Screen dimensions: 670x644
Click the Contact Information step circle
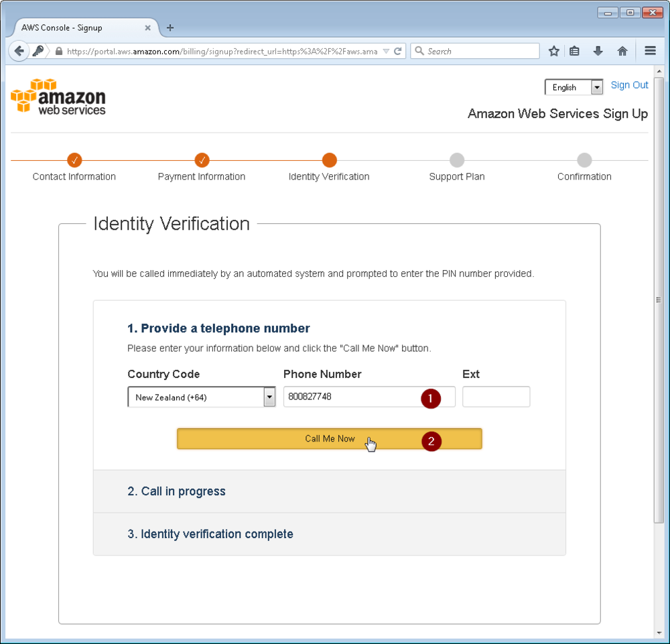[x=74, y=160]
